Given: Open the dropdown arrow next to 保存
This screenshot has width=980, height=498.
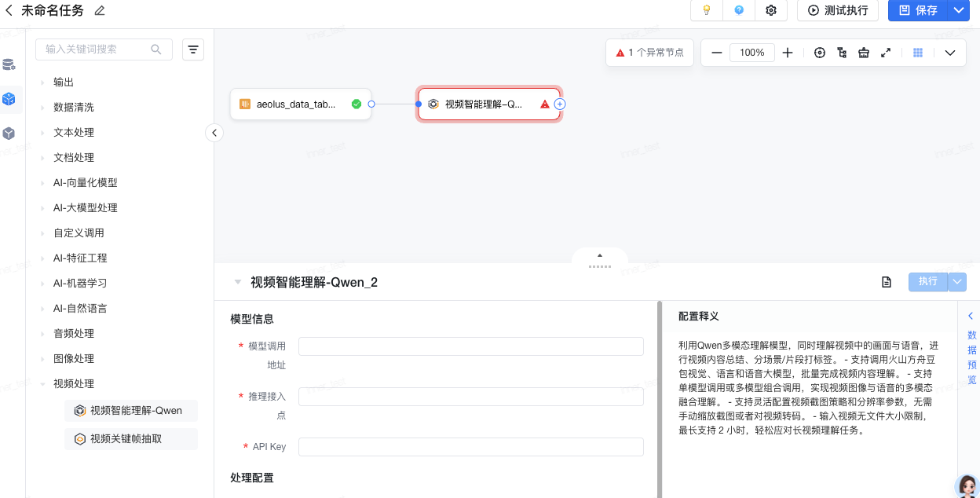Looking at the screenshot, I should coord(958,10).
